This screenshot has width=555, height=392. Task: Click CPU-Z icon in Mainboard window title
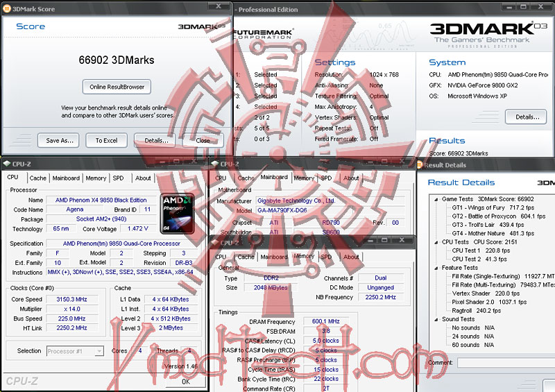point(215,164)
